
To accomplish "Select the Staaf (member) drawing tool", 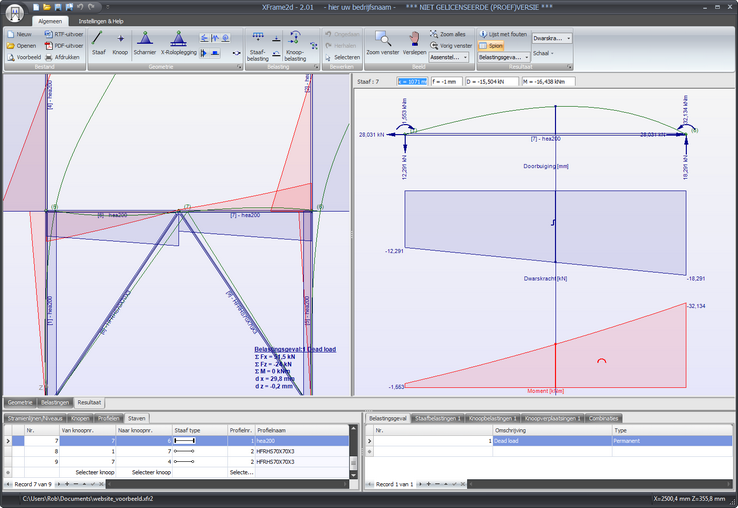I will pyautogui.click(x=98, y=43).
